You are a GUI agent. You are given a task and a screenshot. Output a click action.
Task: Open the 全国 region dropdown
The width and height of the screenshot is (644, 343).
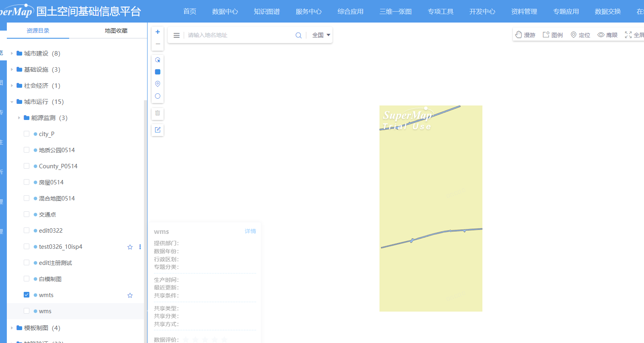[x=321, y=35]
